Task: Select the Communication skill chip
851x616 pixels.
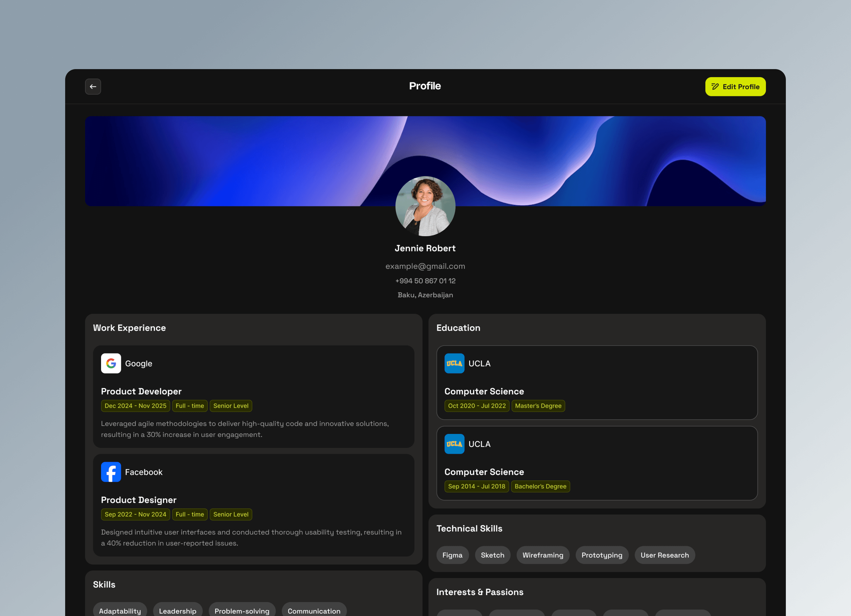Action: [x=314, y=610]
